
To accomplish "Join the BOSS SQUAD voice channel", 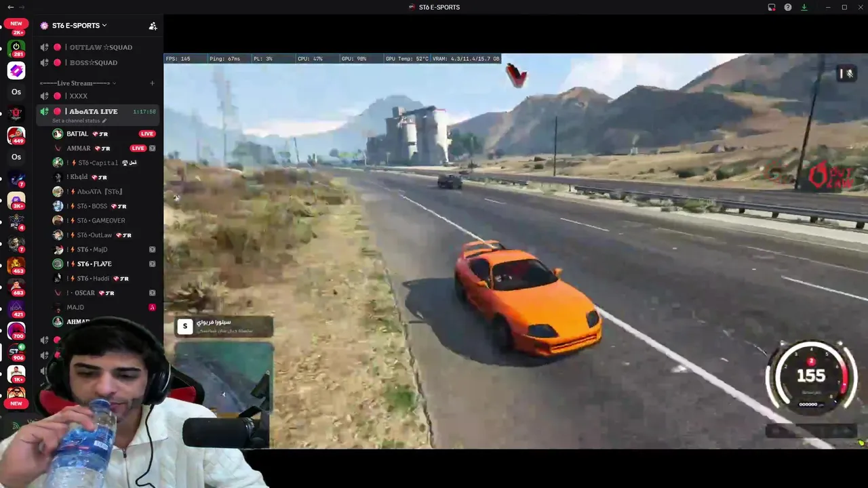I will click(99, 62).
